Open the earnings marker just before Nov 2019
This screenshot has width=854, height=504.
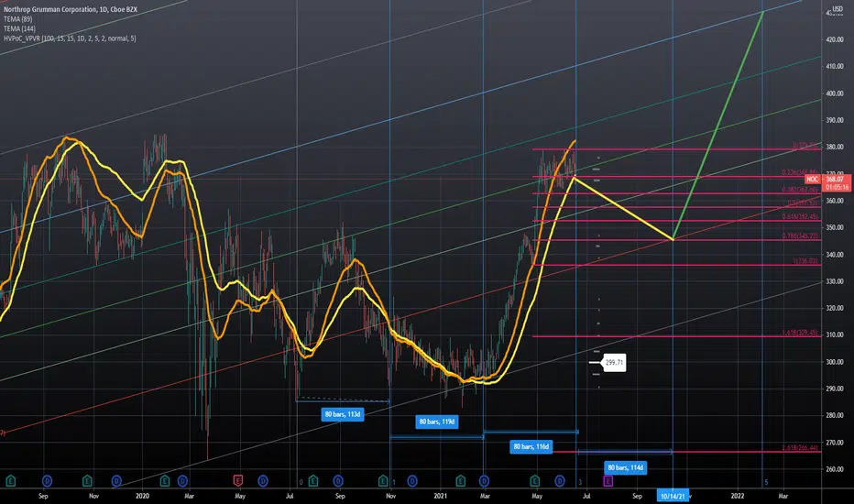87,480
